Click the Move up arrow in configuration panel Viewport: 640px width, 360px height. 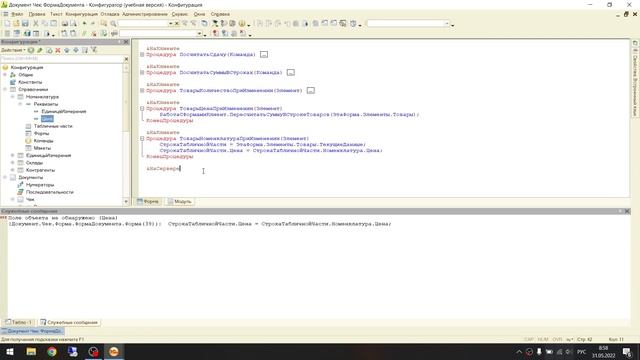pos(67,50)
